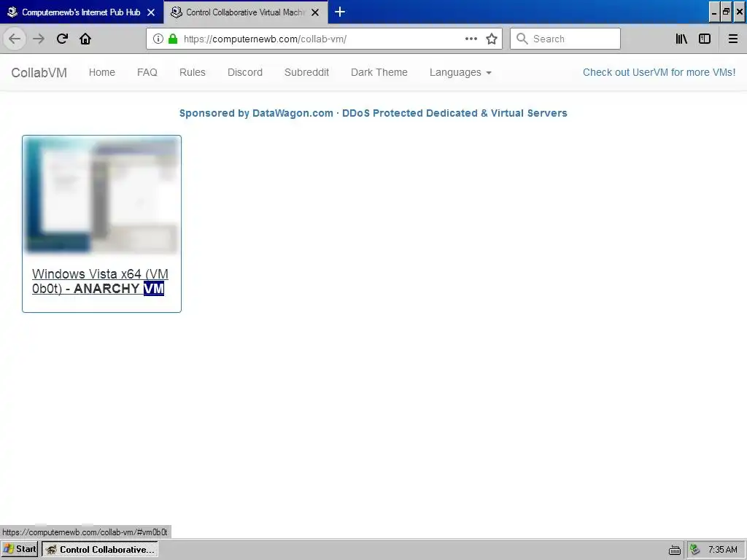Bookmark this page with the star
Screen dimensions: 747x560
click(x=492, y=39)
